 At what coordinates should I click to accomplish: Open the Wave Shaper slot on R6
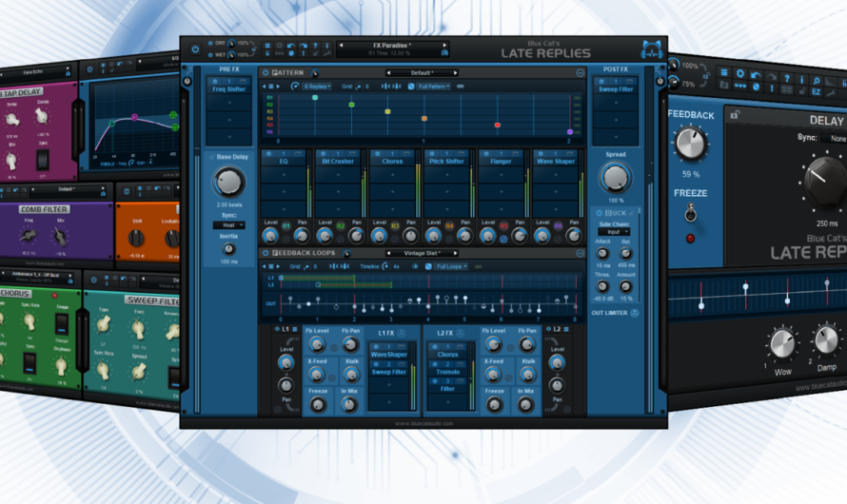[555, 162]
